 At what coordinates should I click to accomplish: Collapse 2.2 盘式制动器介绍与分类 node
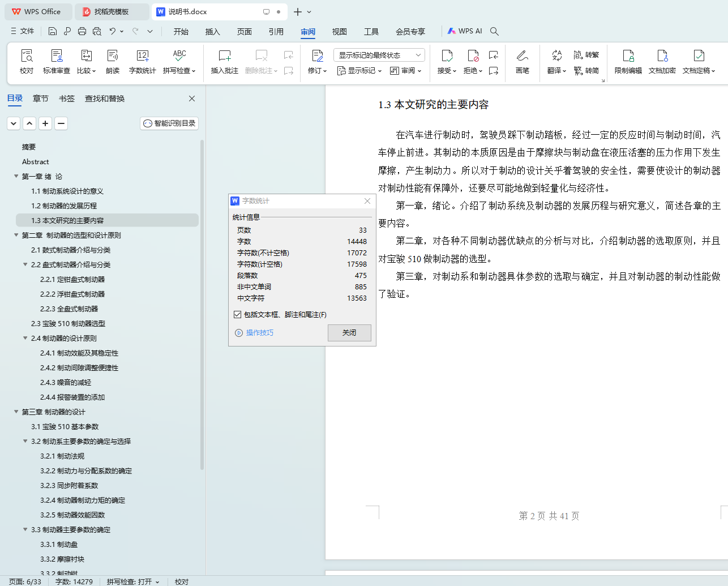coord(25,264)
